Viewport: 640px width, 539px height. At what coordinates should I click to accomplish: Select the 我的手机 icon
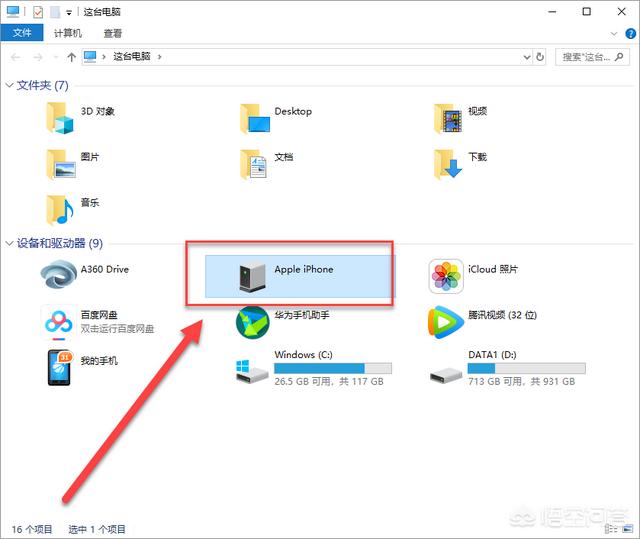[60, 367]
